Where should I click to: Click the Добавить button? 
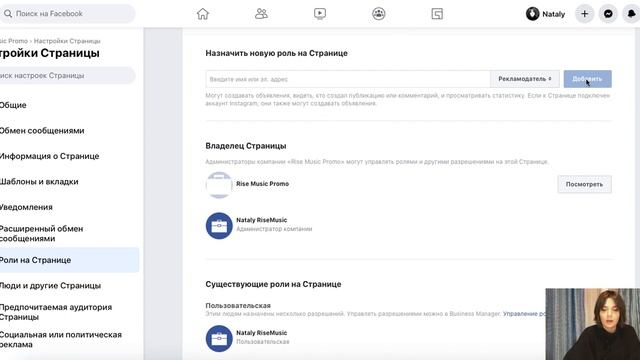[x=587, y=79]
